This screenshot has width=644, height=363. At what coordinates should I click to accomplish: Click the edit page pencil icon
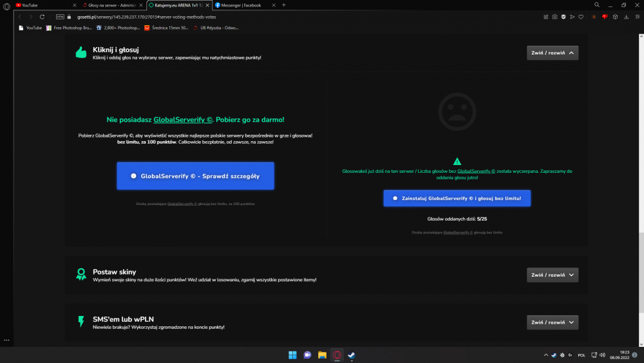click(x=546, y=17)
